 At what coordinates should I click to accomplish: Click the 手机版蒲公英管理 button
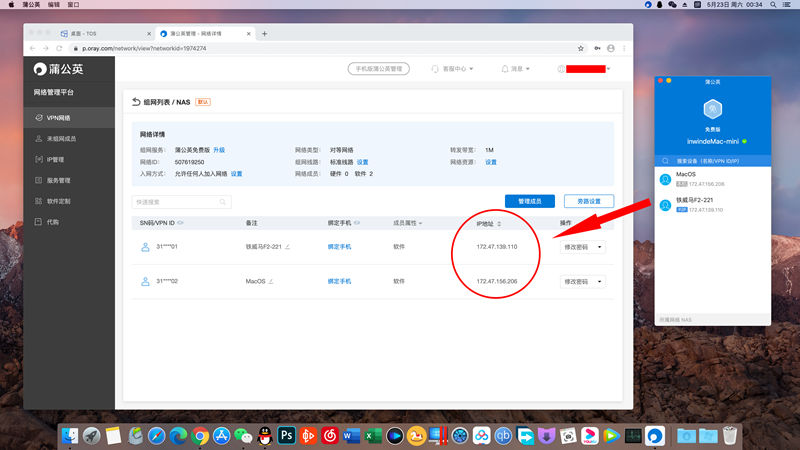point(379,68)
